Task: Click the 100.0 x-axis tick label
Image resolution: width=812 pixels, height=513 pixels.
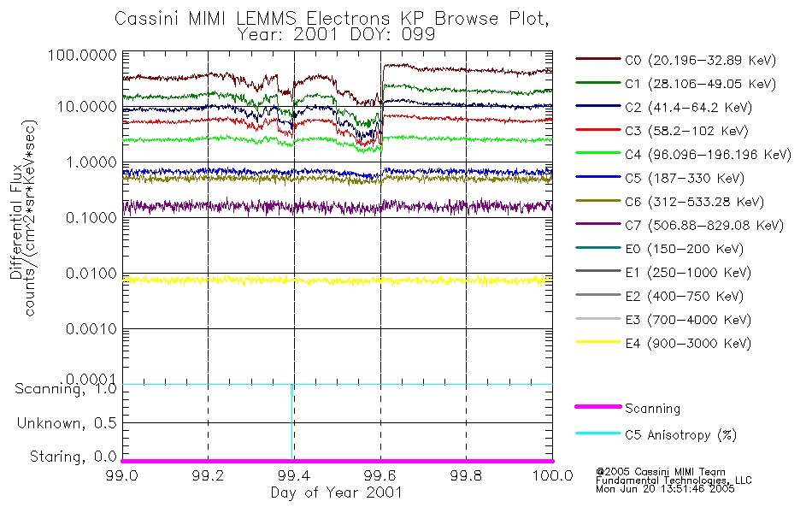Action: [x=552, y=475]
